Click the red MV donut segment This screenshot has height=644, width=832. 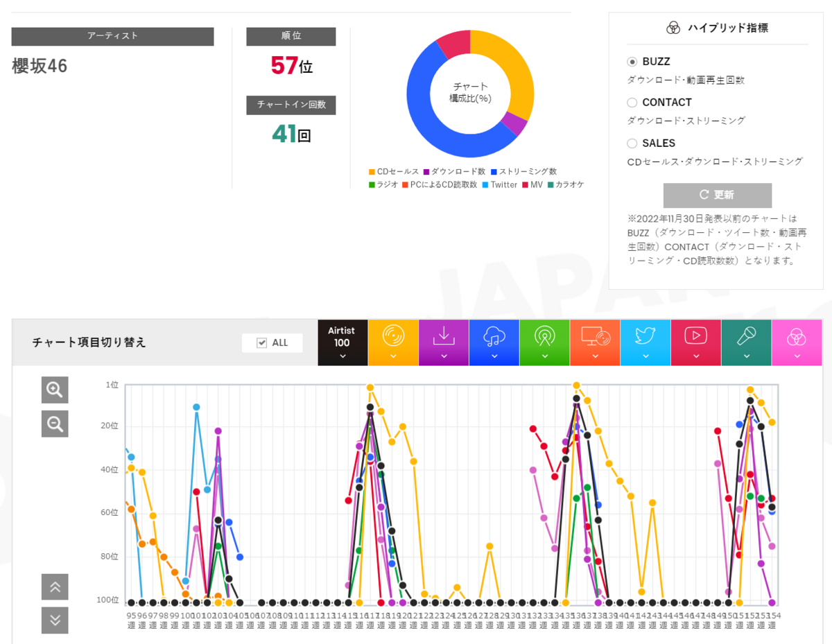click(455, 44)
